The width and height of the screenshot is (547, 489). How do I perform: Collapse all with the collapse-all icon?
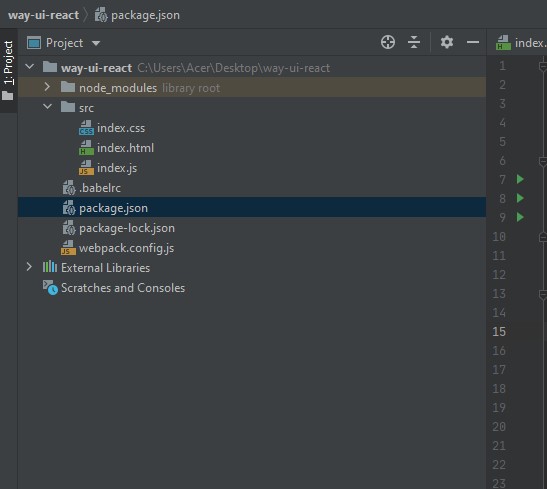[x=414, y=43]
